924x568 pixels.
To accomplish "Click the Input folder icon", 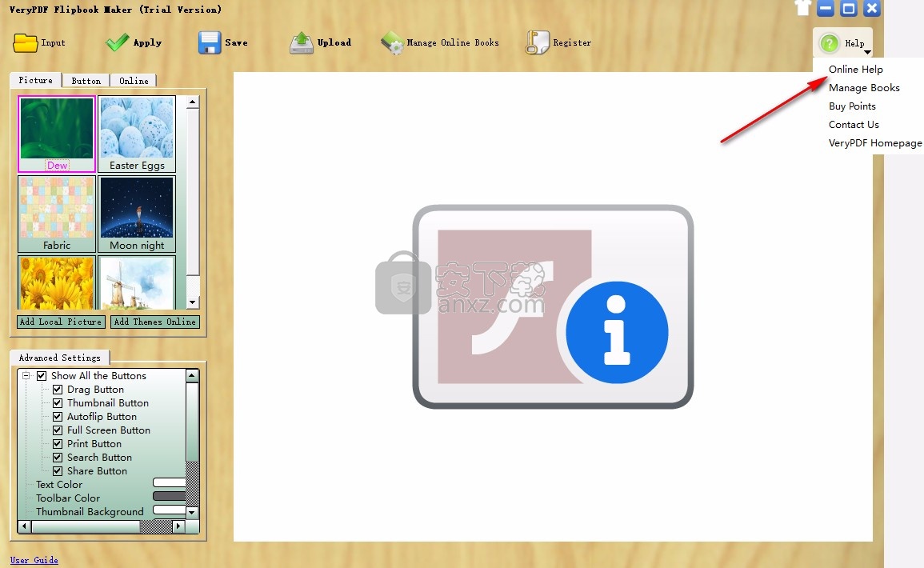I will tap(26, 43).
